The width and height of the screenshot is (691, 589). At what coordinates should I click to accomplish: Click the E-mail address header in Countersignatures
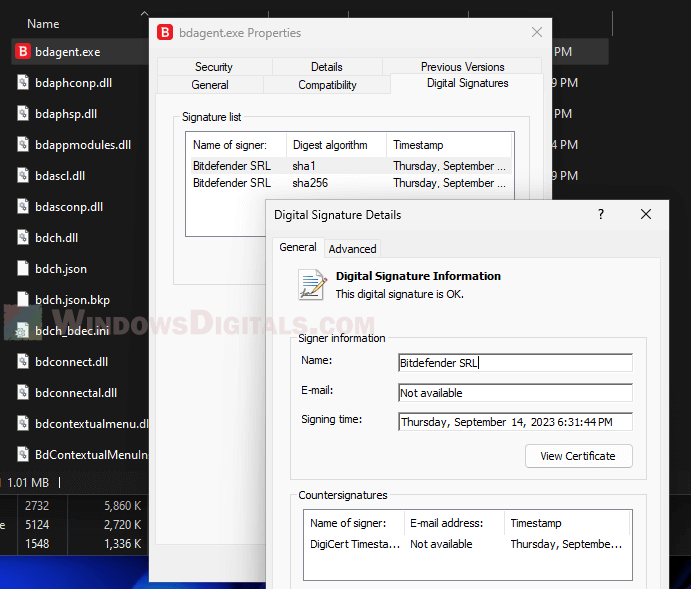pyautogui.click(x=454, y=523)
